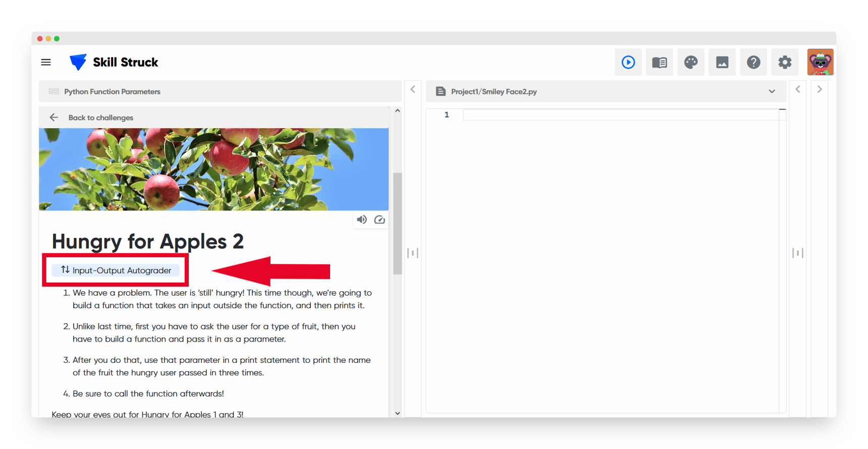Screen dimensions: 868x449
Task: Click the Skill Struck logo
Action: tap(114, 62)
